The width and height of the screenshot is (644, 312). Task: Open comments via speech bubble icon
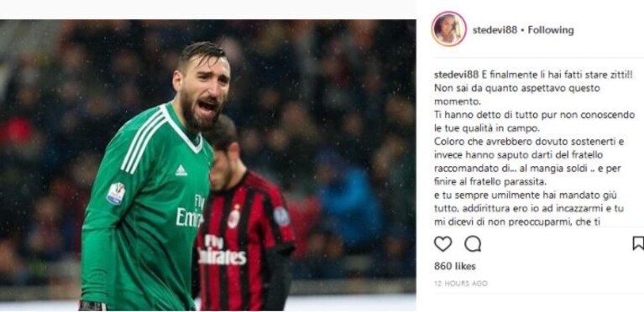[473, 244]
